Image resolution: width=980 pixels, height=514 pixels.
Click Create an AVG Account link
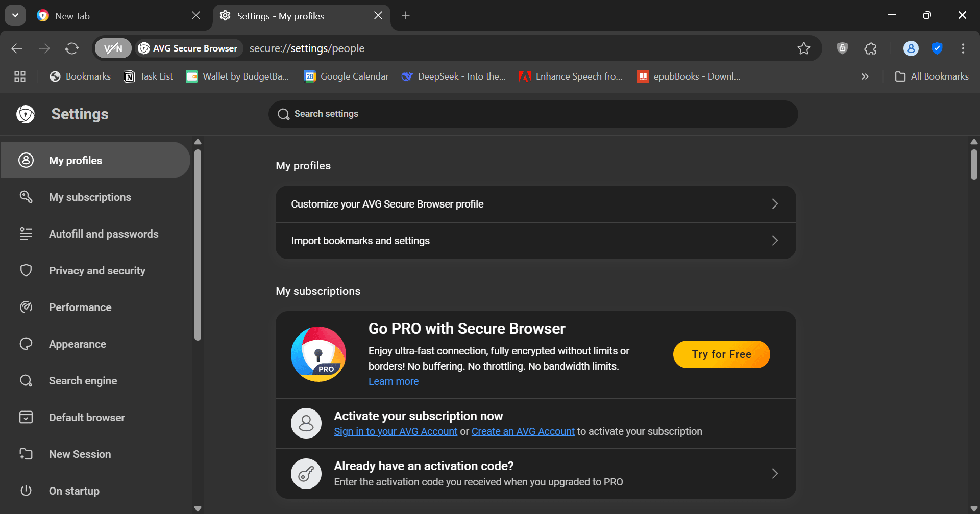point(523,431)
